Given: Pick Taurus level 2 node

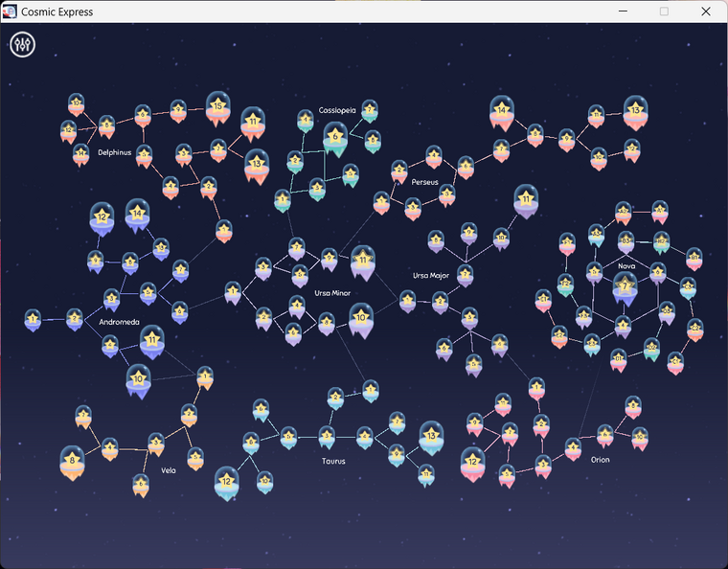Looking at the screenshot, I should [335, 398].
